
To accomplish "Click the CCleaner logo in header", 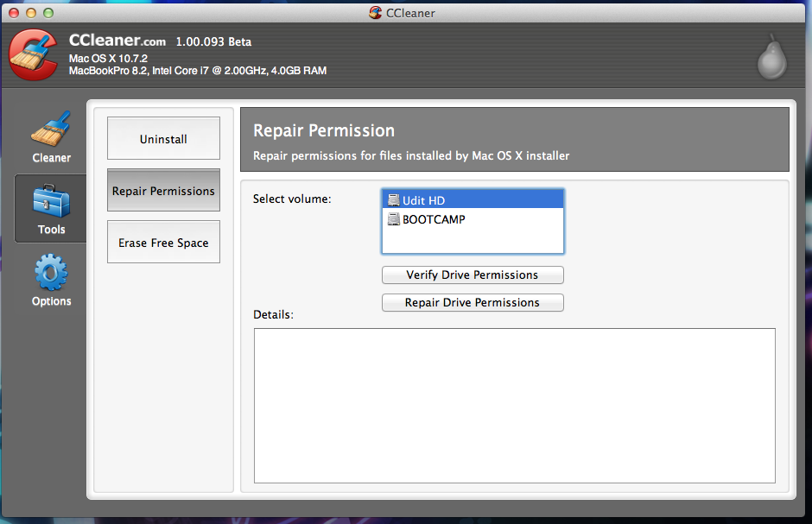I will (x=34, y=55).
